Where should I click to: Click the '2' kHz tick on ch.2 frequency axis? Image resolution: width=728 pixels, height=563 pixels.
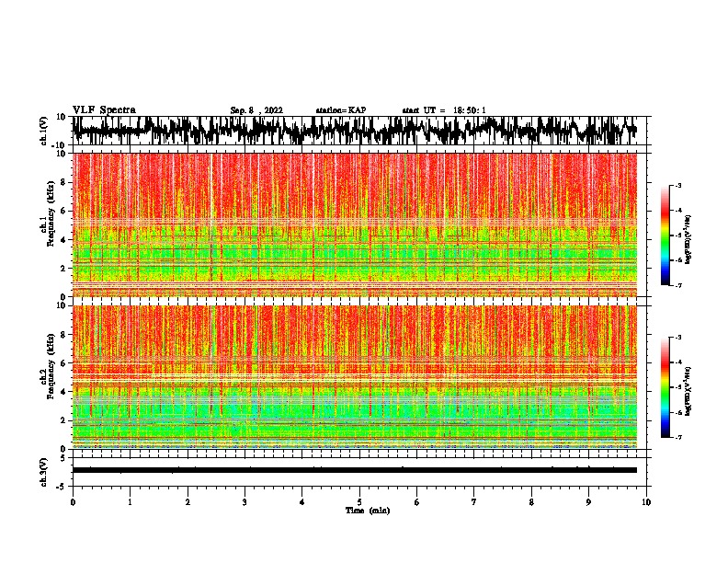tap(64, 420)
